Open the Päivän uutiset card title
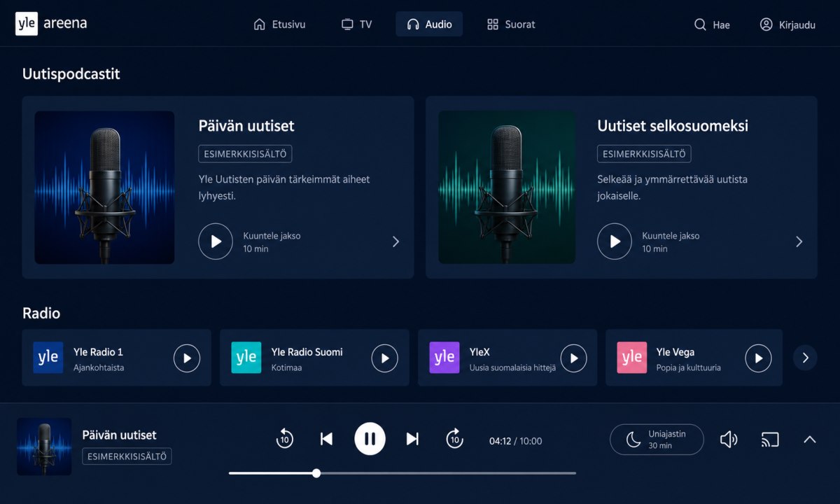The width and height of the screenshot is (840, 504). (246, 126)
